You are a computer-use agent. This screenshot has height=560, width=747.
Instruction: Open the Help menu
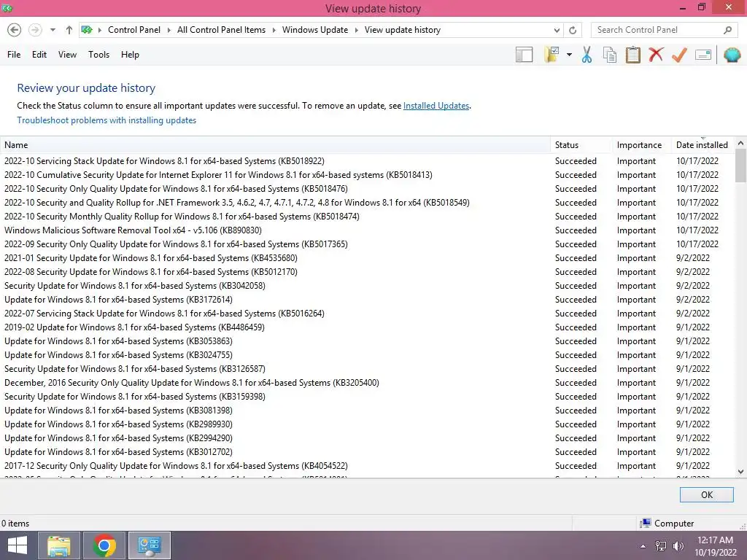point(130,55)
